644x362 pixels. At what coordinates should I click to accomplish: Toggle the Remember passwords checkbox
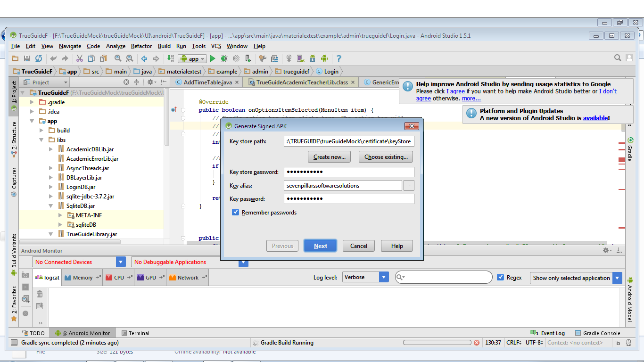pos(236,213)
